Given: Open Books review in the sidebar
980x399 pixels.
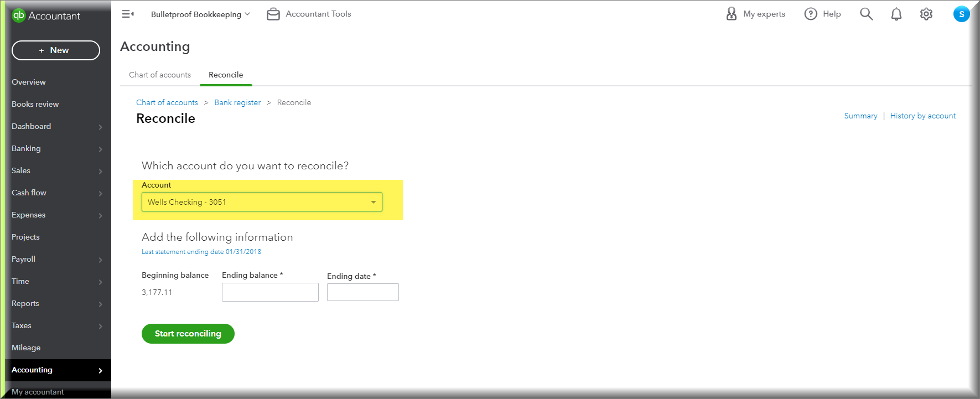Looking at the screenshot, I should [x=35, y=104].
